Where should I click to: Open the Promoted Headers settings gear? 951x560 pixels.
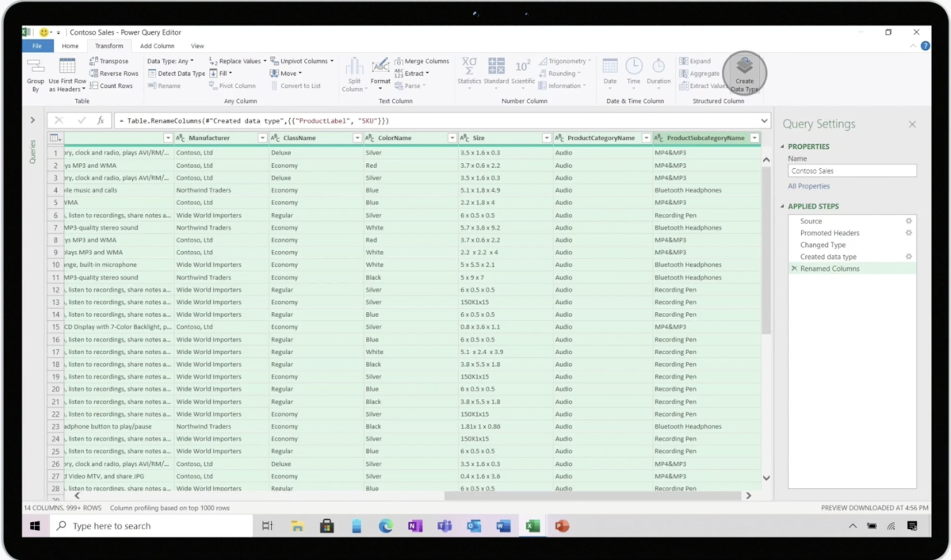click(x=909, y=233)
